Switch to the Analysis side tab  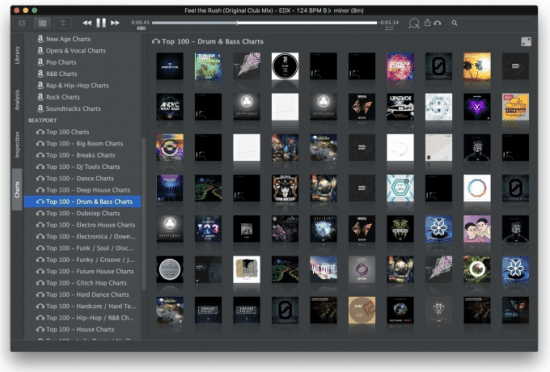tap(17, 100)
